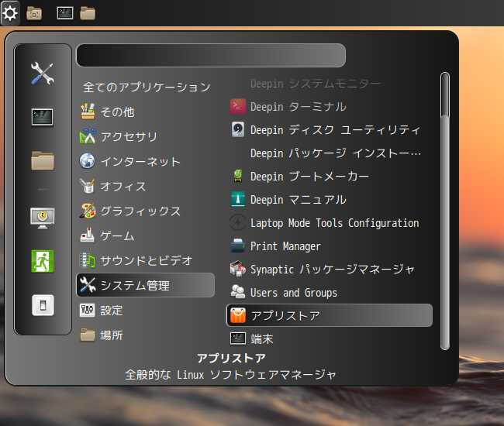Image resolution: width=504 pixels, height=426 pixels.
Task: Click the Users and Groups people icon
Action: [238, 292]
